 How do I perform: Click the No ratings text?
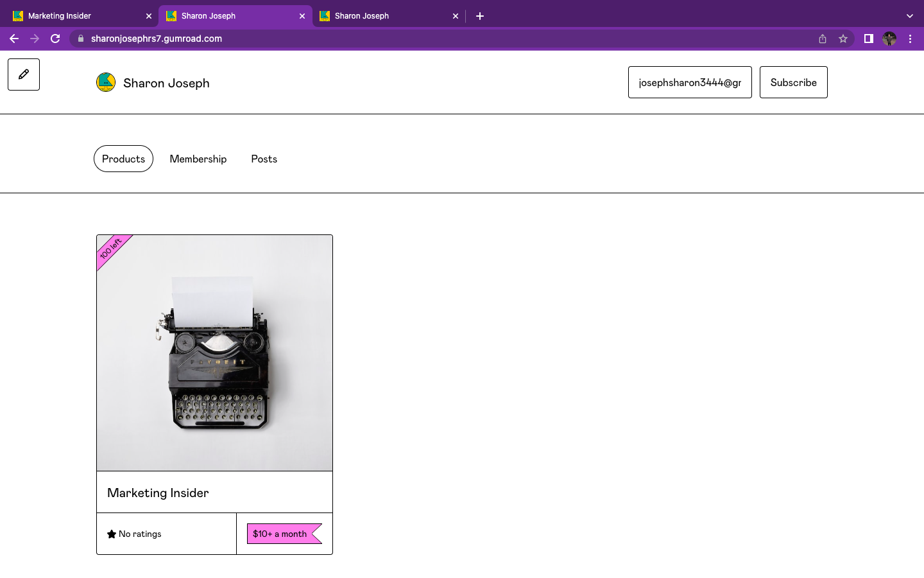pos(140,534)
